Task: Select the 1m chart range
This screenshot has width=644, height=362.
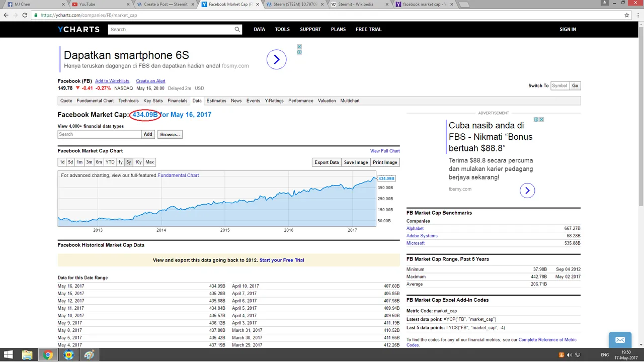Action: [x=79, y=162]
